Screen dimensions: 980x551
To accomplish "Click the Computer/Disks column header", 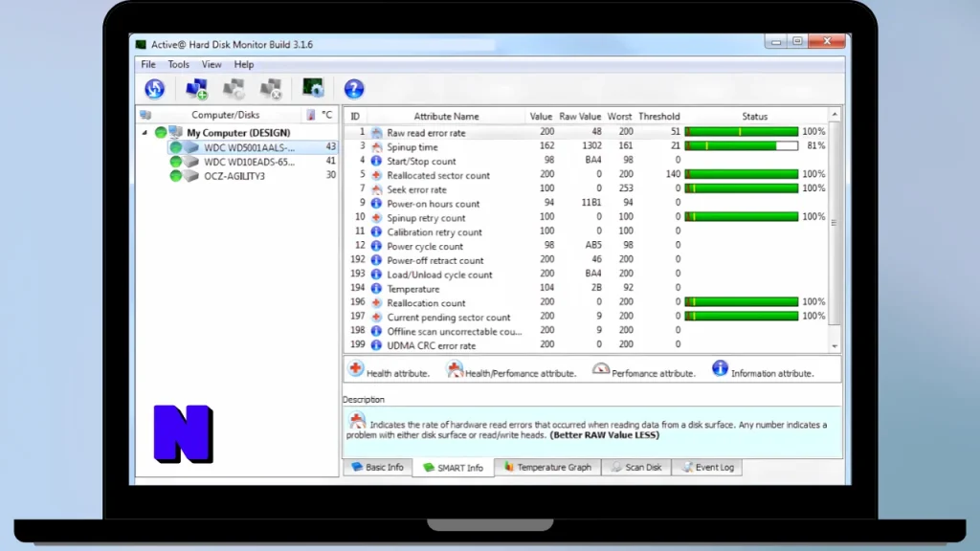I will 225,115.
